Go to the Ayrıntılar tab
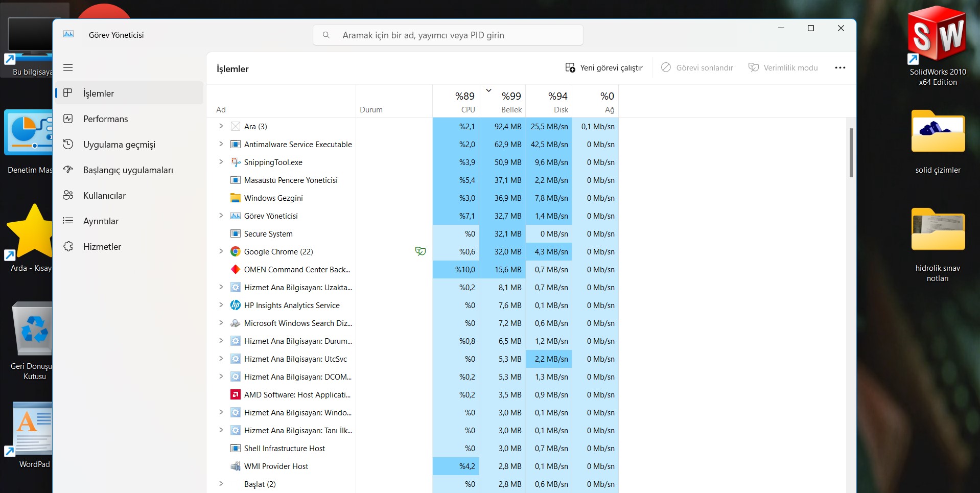Image resolution: width=980 pixels, height=493 pixels. 101,221
